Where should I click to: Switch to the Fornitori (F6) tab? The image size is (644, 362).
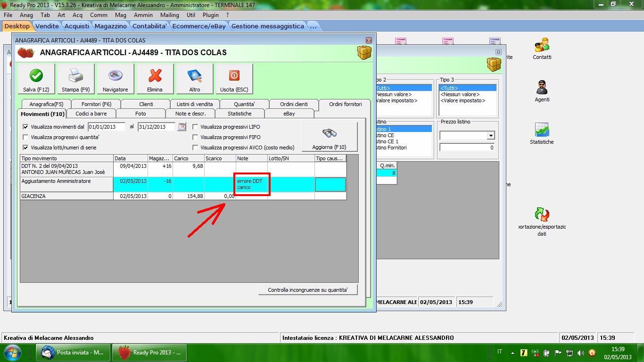click(x=97, y=104)
